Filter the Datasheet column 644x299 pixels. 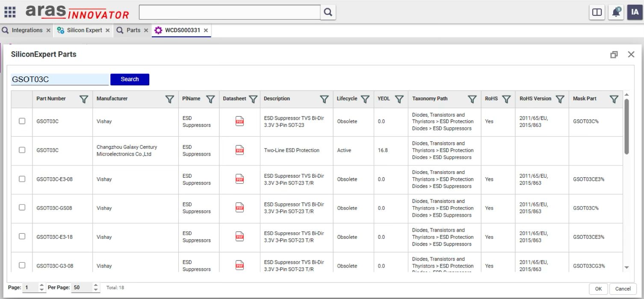(253, 99)
